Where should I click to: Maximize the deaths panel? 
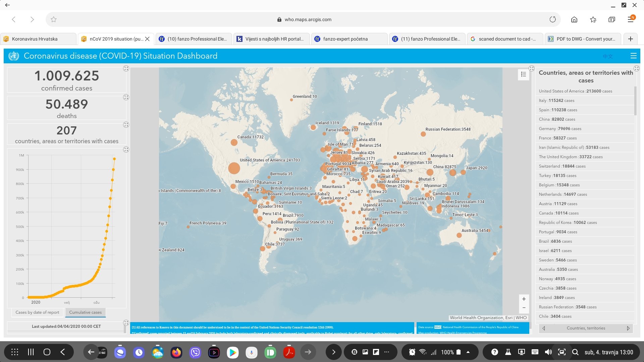tap(126, 97)
